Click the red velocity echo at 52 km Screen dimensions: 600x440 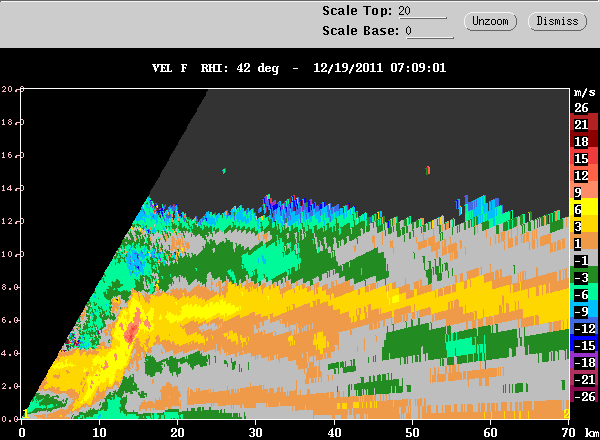pos(428,170)
